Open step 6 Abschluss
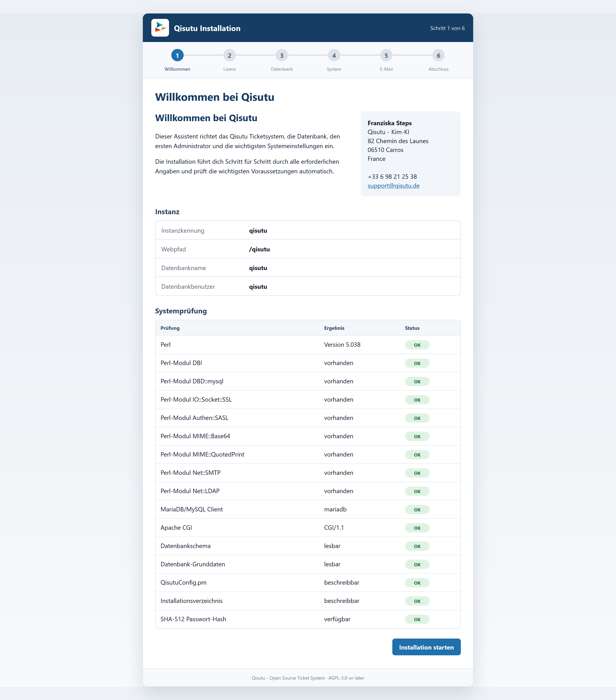Image resolution: width=616 pixels, height=700 pixels. pos(438,55)
